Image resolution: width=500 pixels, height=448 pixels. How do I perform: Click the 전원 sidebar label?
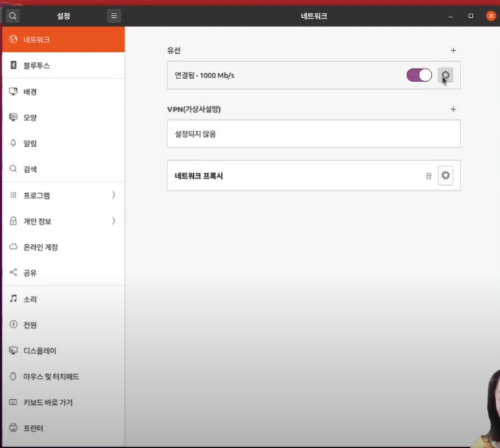(x=30, y=325)
